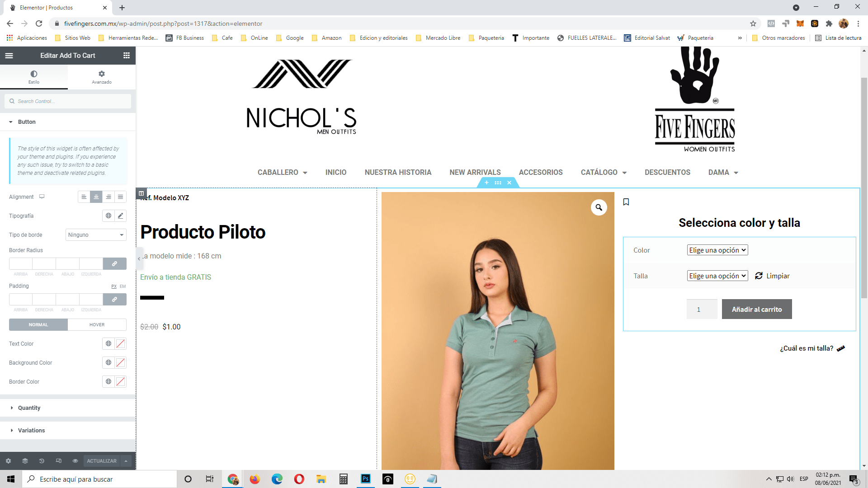Screen dimensions: 868x488
Task: Click the Search Control field
Action: [x=68, y=101]
